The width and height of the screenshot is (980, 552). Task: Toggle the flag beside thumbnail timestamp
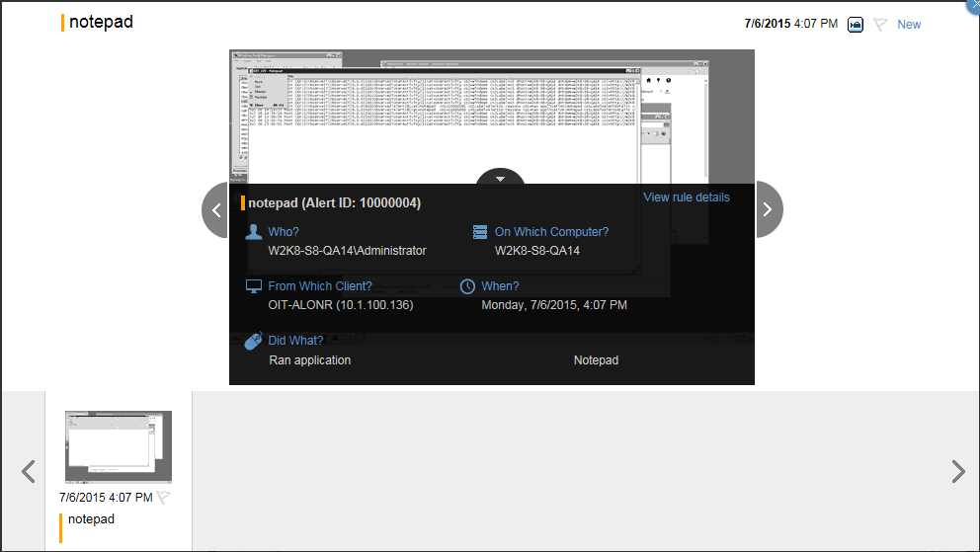pos(163,498)
